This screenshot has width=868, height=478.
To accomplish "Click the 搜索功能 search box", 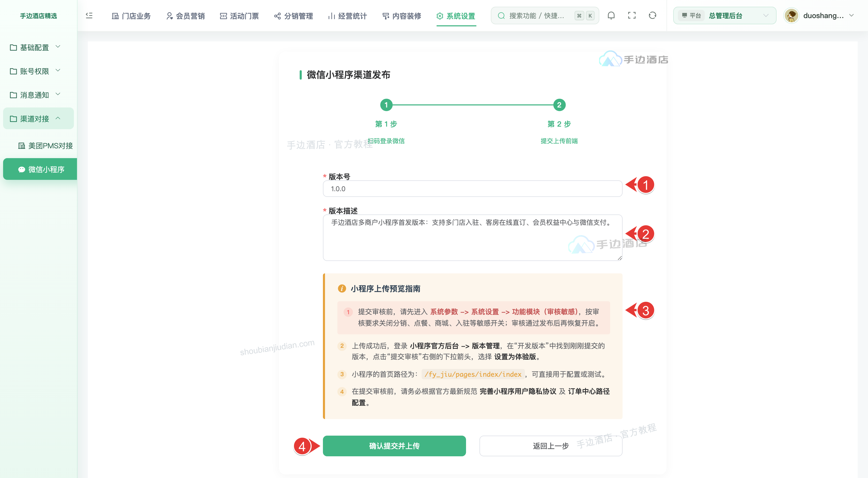I will click(545, 16).
